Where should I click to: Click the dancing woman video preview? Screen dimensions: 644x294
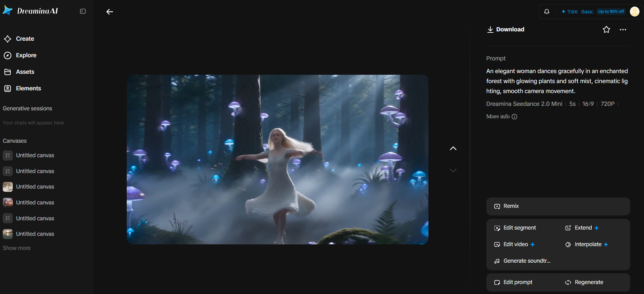click(x=278, y=160)
